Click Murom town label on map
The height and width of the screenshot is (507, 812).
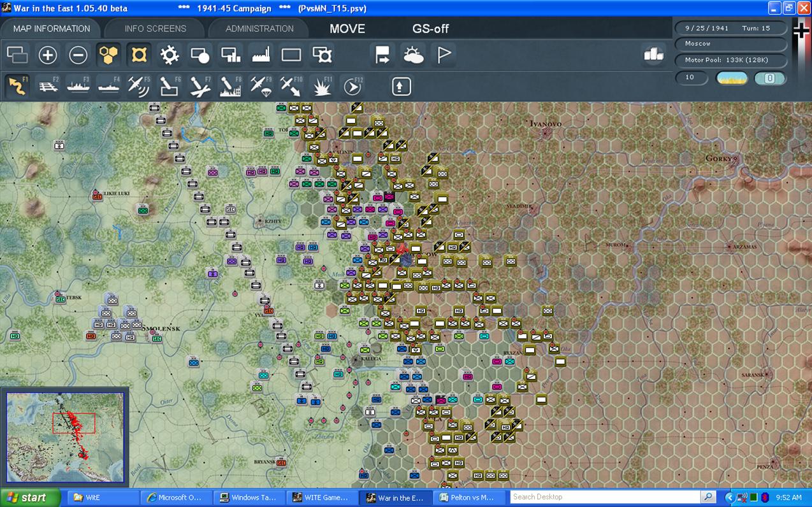[616, 245]
